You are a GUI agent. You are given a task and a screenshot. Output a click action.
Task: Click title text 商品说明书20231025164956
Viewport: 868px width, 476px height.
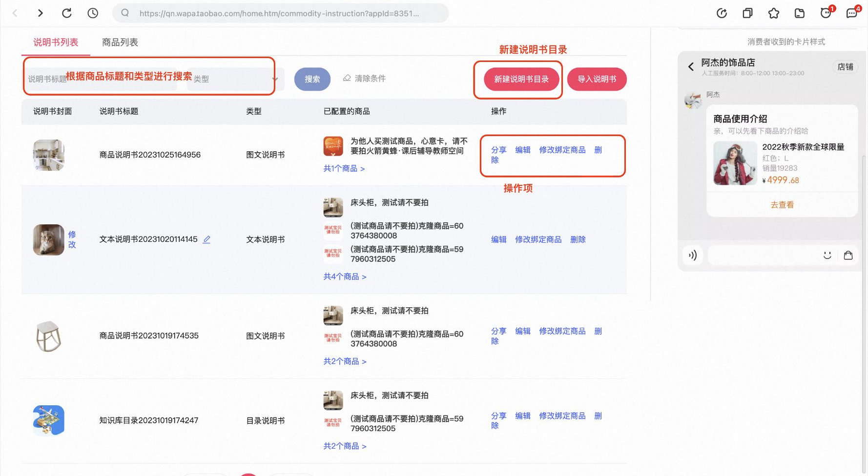pos(150,155)
